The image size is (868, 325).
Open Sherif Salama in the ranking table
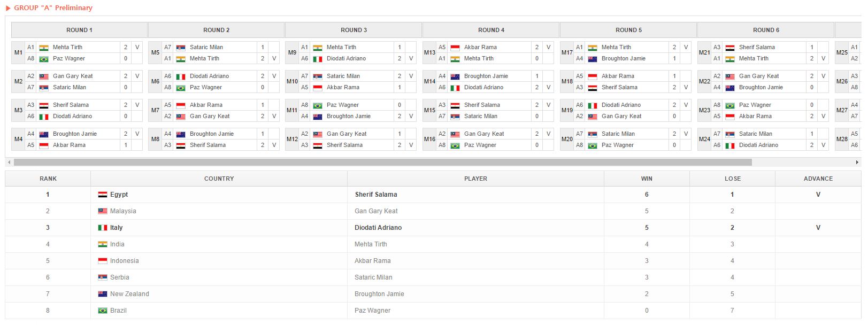(376, 195)
